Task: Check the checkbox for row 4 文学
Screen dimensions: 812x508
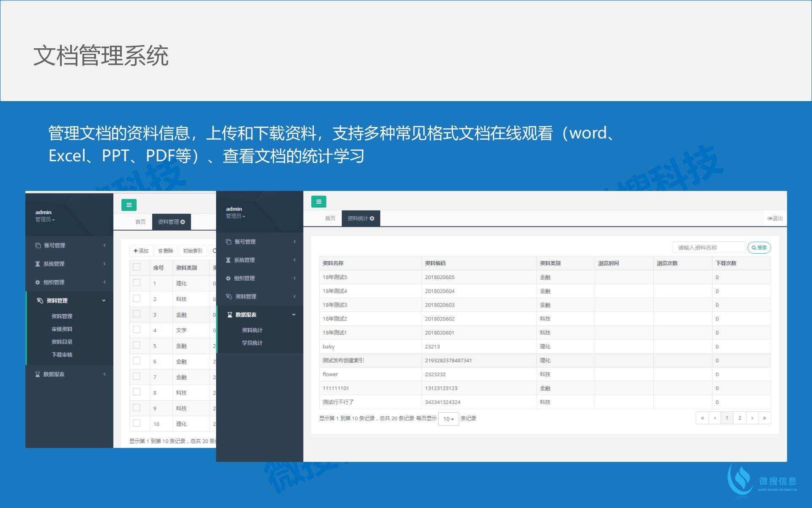Action: [137, 330]
